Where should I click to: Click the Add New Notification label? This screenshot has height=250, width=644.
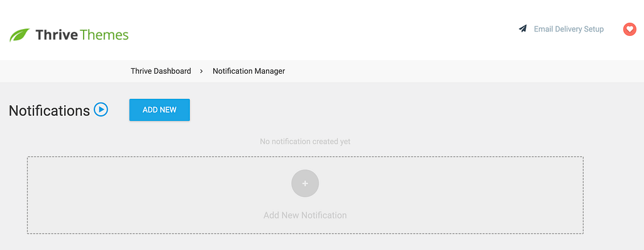coord(305,215)
